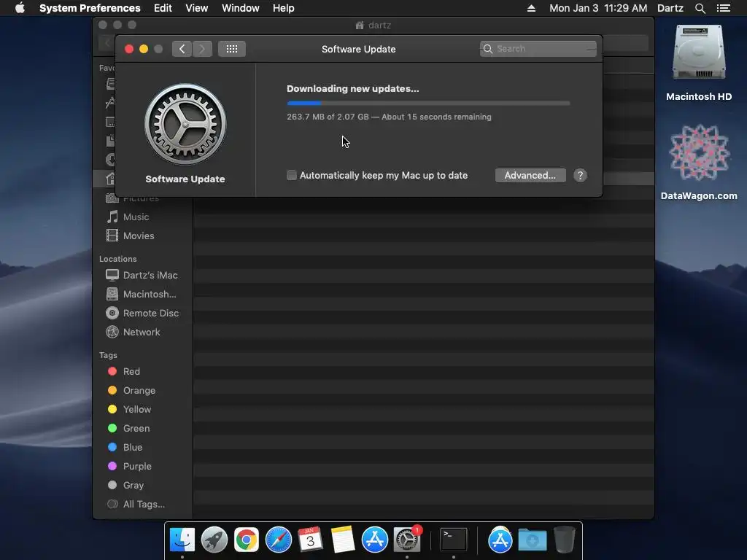This screenshot has width=747, height=560.
Task: Open Calendar from the Dock
Action: tap(310, 540)
